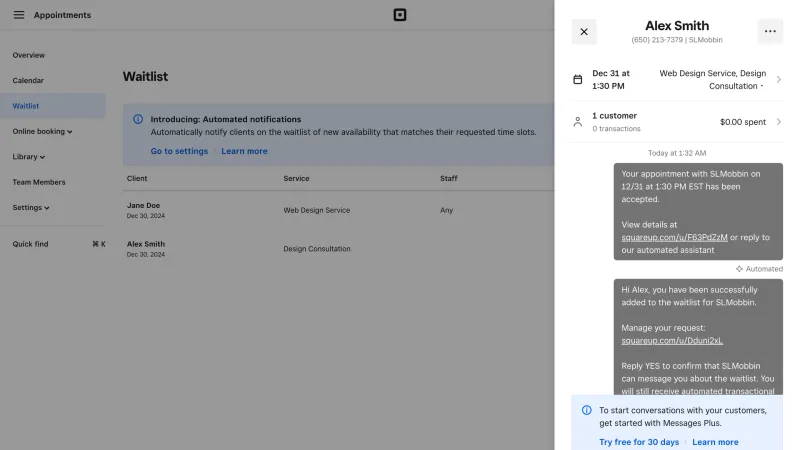
Task: Click the customer person icon
Action: (x=578, y=122)
